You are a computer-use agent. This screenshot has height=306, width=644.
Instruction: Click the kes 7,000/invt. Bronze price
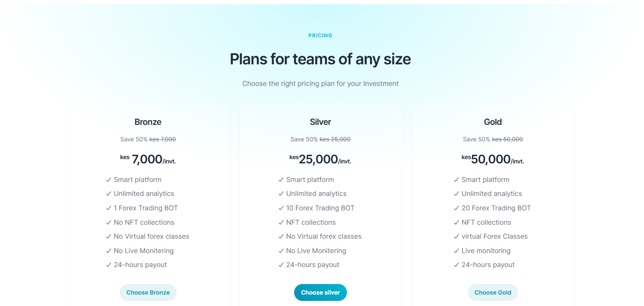pyautogui.click(x=148, y=159)
